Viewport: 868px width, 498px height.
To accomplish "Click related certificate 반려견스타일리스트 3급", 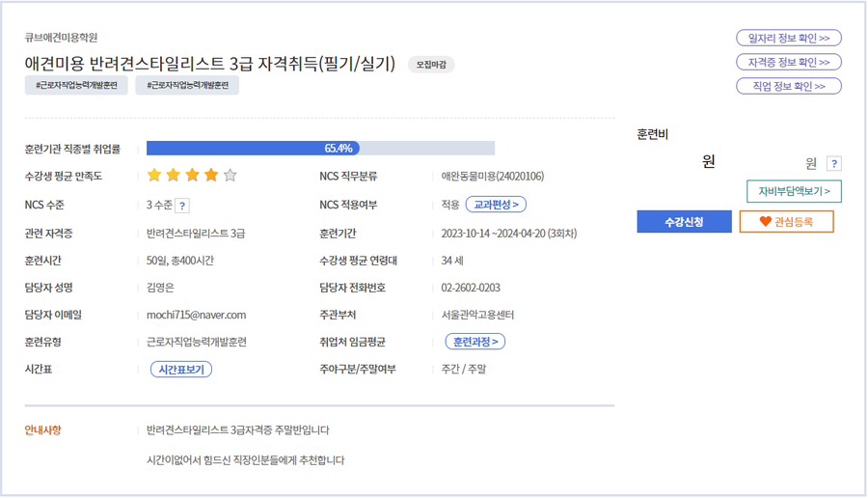I will pyautogui.click(x=196, y=234).
